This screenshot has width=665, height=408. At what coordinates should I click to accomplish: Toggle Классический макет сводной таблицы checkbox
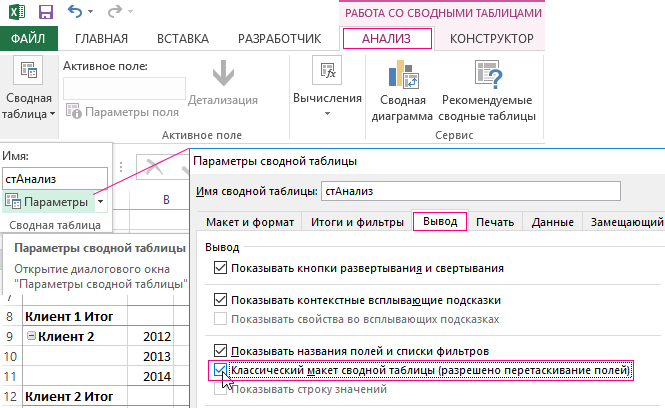[221, 371]
